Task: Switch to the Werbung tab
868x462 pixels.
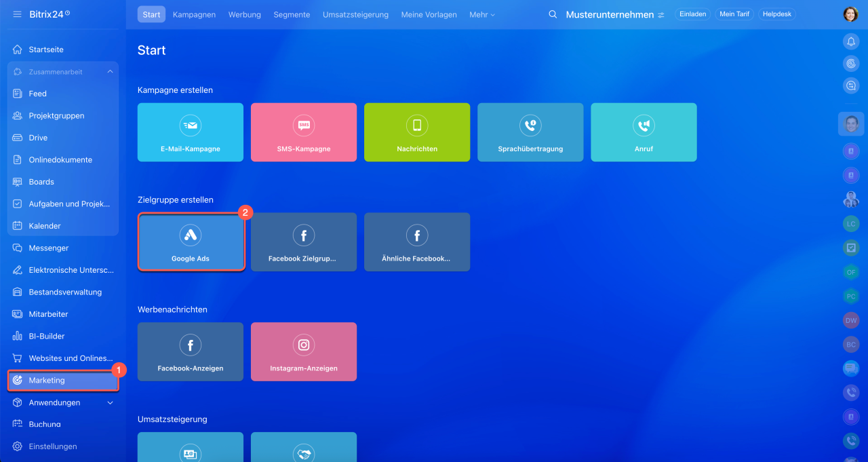Action: 245,14
